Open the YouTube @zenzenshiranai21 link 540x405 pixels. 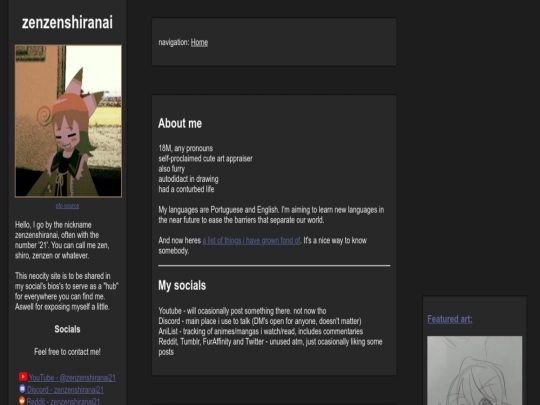[x=72, y=378]
